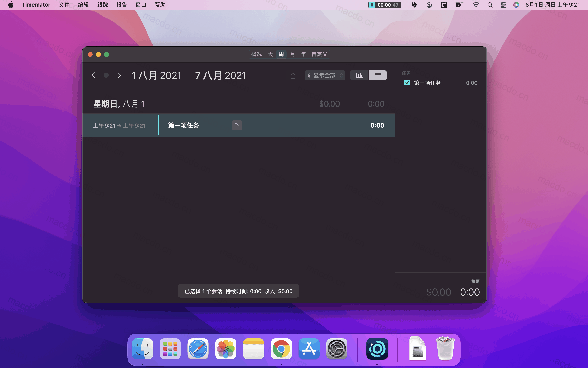Jump to current week dot button
Image resolution: width=588 pixels, height=368 pixels.
tap(106, 75)
